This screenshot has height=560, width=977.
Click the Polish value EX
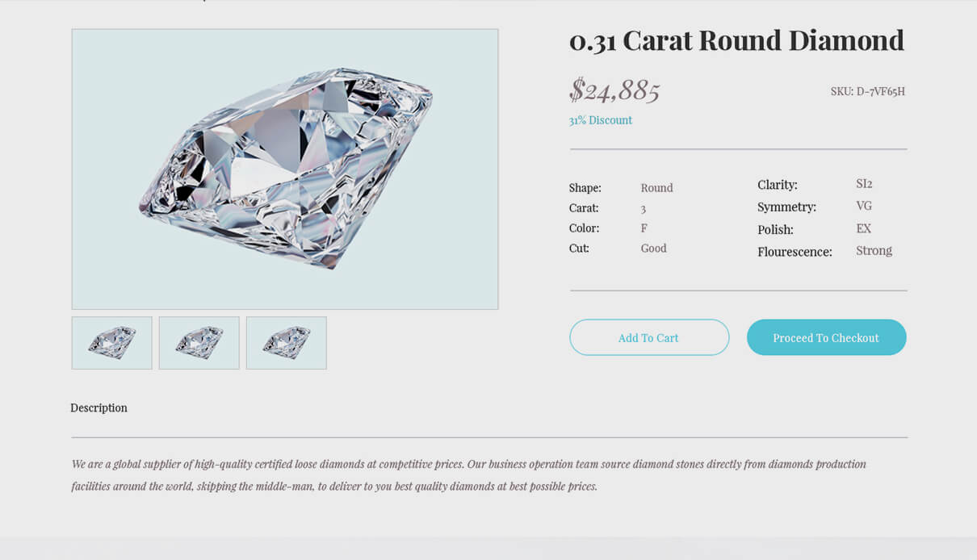pyautogui.click(x=863, y=228)
